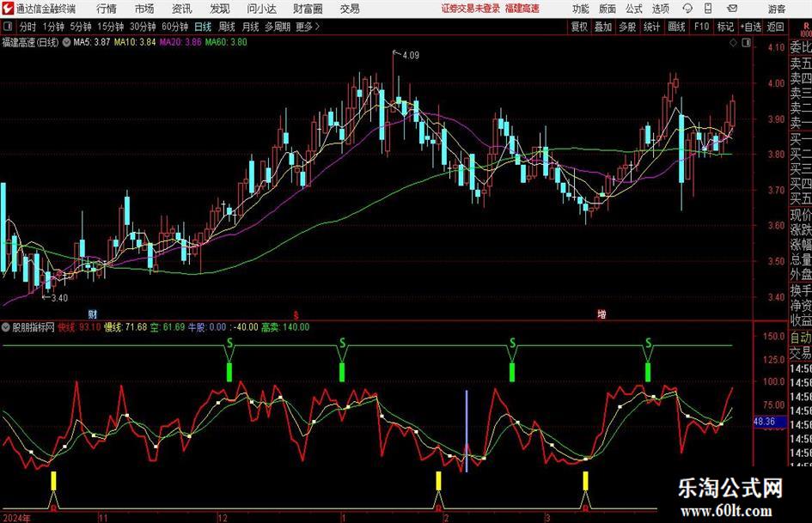Click the 快线: 93.10 indicator value

[x=79, y=327]
